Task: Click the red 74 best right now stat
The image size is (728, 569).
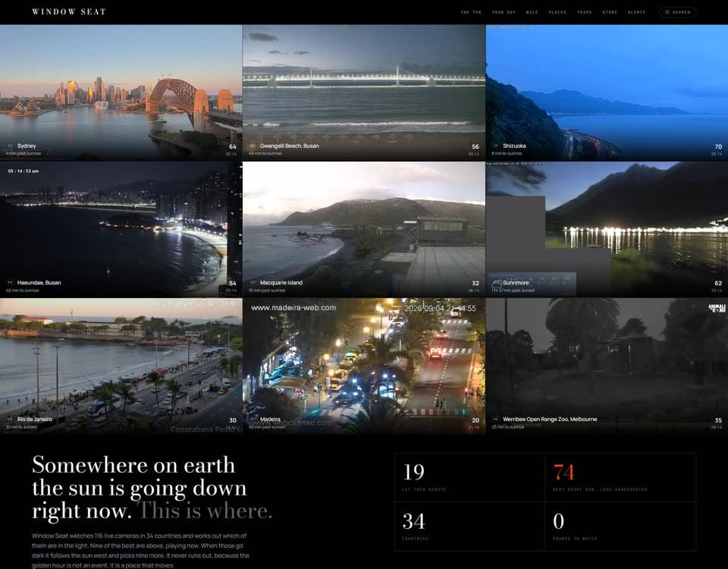Action: [620, 477]
